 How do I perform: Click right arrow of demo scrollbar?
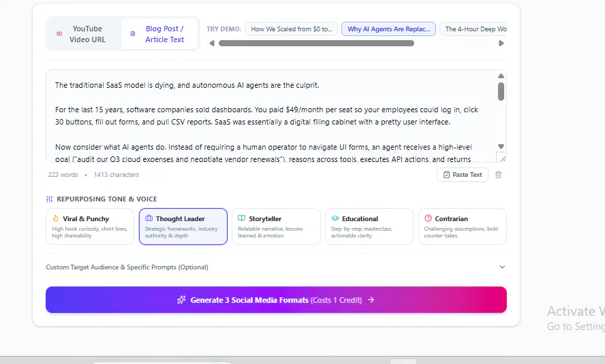point(501,43)
